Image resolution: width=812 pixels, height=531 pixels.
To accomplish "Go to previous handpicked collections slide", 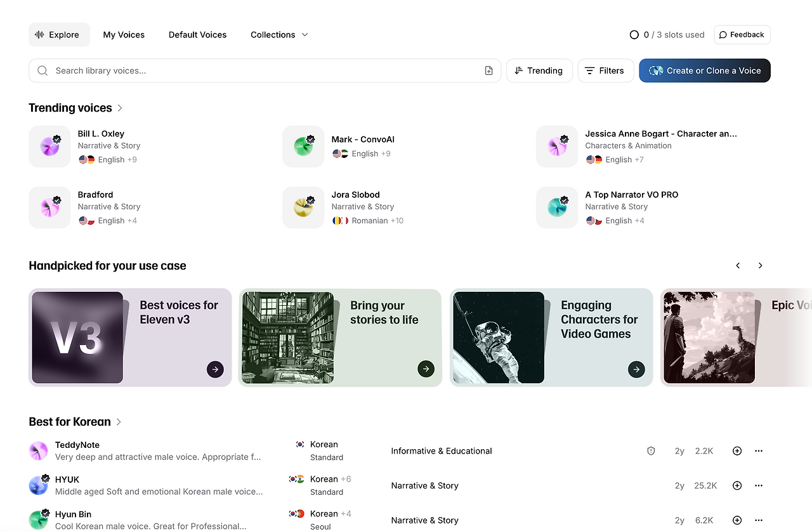I will pos(738,266).
